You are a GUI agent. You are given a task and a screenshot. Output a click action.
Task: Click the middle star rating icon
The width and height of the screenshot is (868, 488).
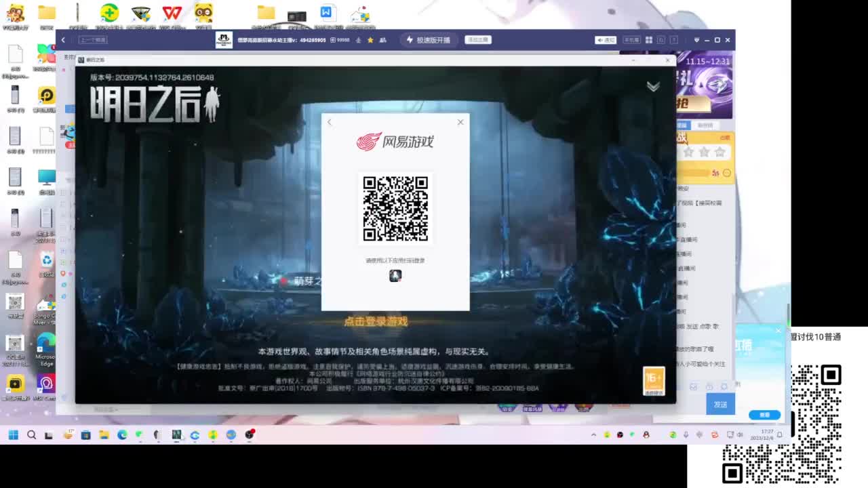pyautogui.click(x=704, y=152)
